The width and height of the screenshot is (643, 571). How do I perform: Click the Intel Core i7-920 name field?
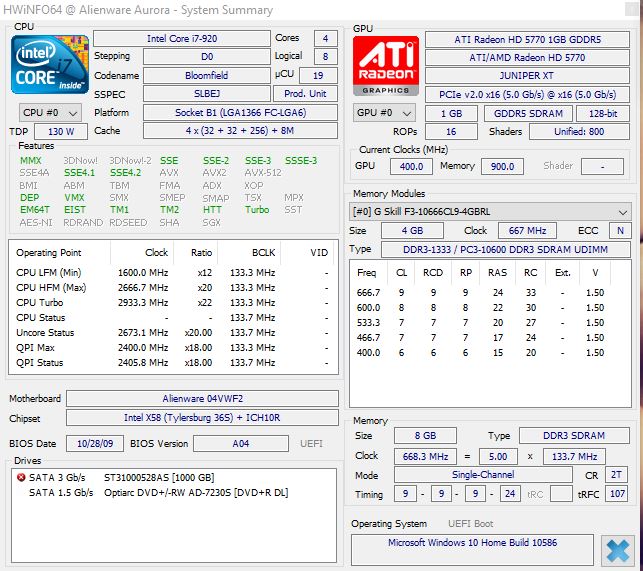click(x=182, y=39)
